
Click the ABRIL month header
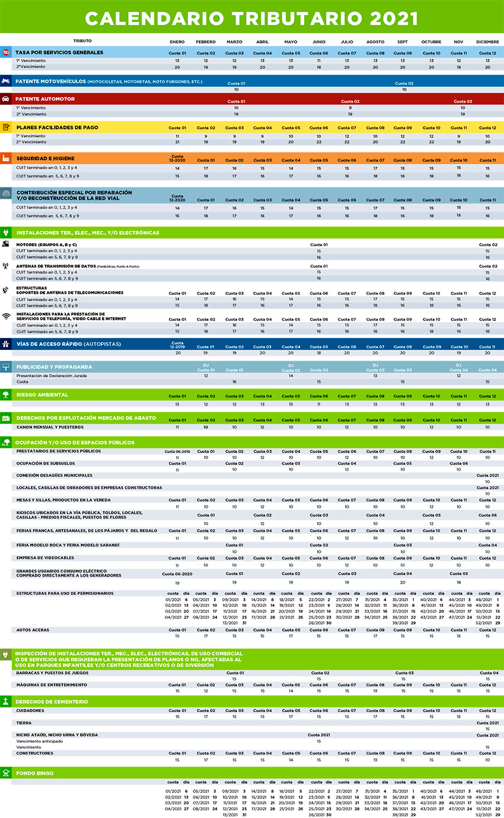[x=262, y=42]
